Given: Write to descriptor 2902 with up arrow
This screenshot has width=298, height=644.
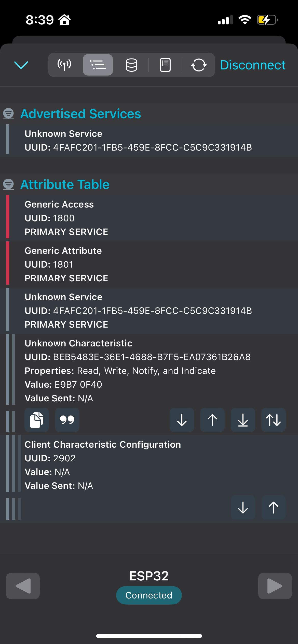Looking at the screenshot, I should [273, 507].
